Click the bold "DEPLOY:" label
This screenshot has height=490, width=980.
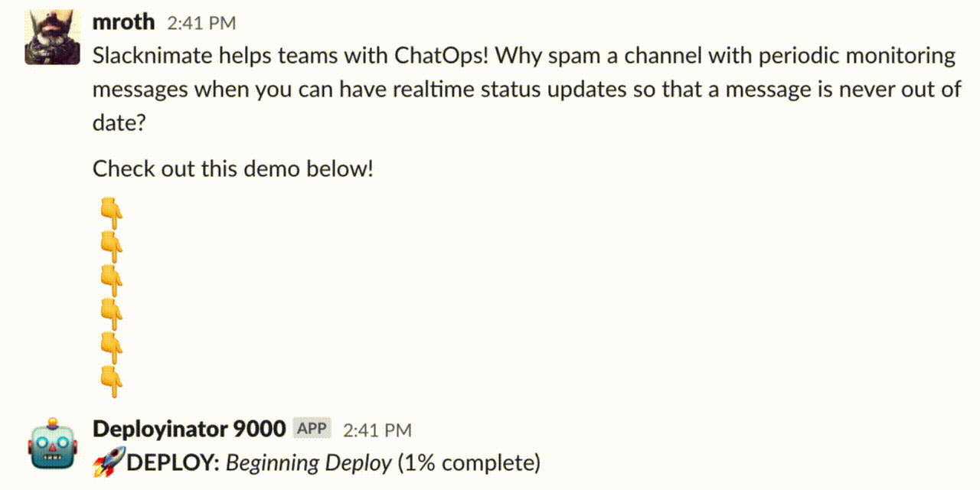173,463
